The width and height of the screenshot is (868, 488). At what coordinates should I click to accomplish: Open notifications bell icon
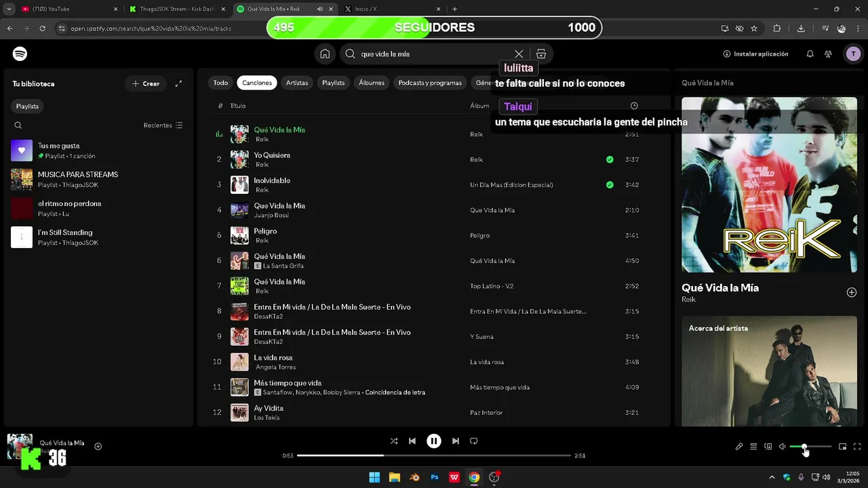click(x=810, y=54)
